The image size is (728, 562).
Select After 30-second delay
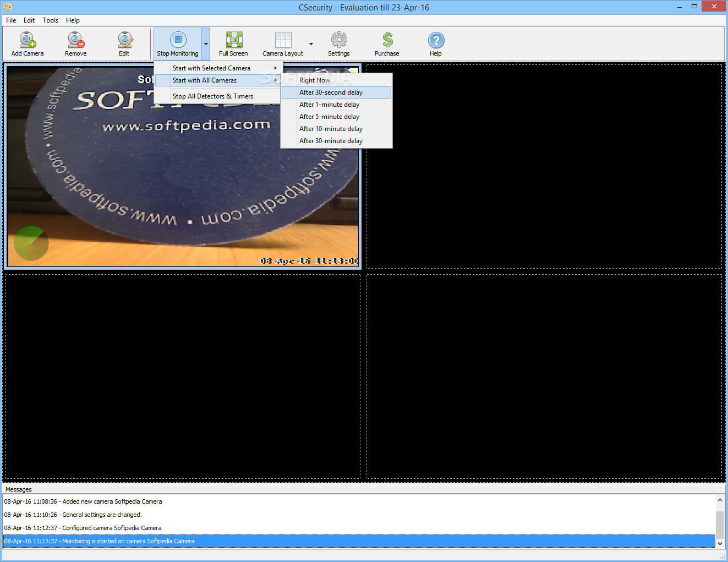(x=336, y=92)
